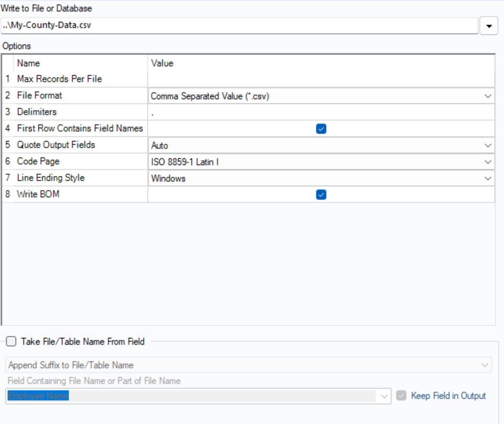The width and height of the screenshot is (504, 424).
Task: Click the Write to File path field
Action: [240, 25]
